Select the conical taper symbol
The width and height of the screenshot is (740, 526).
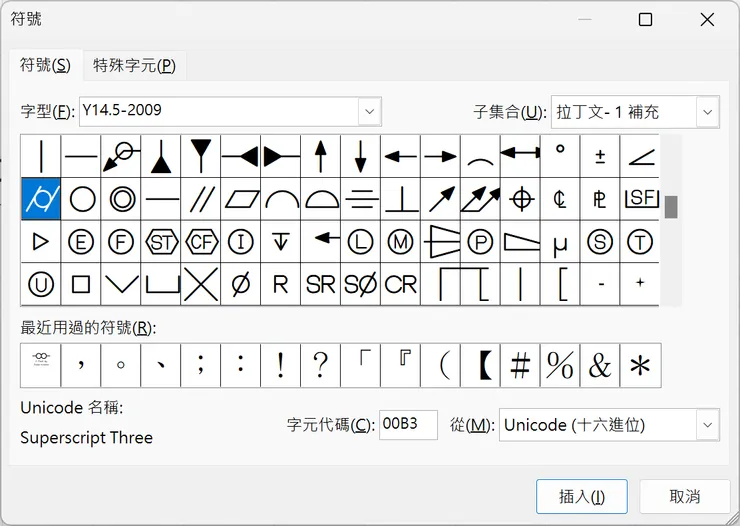(440, 242)
